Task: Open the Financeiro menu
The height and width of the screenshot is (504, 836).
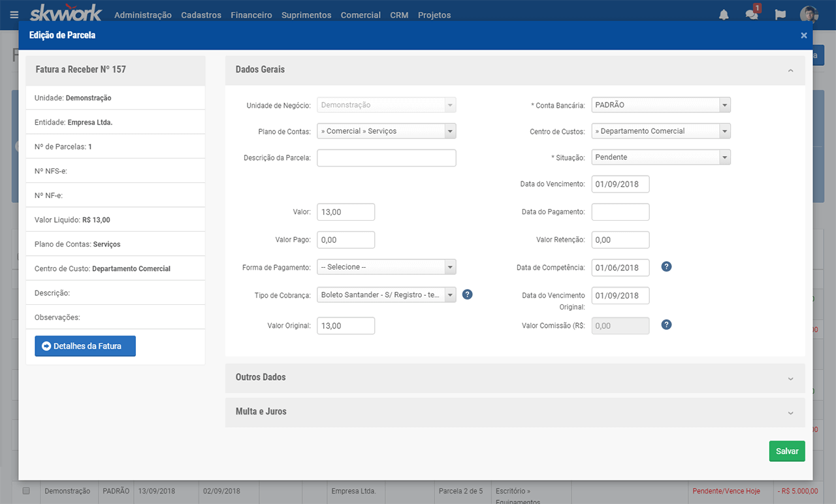Action: pyautogui.click(x=251, y=15)
